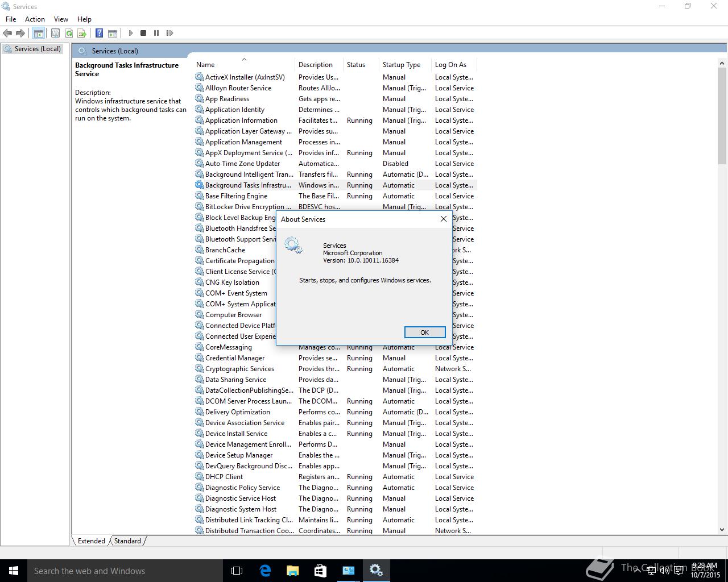Click gear icon of Application Identity row

(199, 109)
